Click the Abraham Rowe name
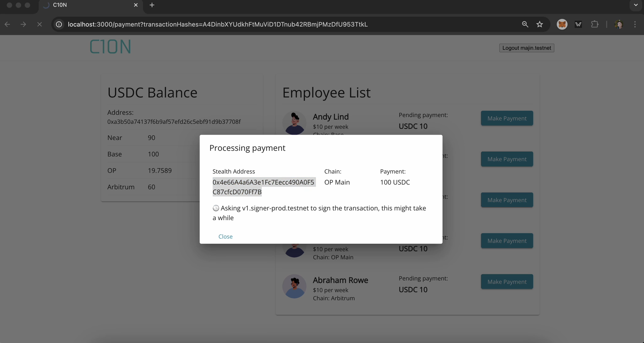 click(341, 280)
